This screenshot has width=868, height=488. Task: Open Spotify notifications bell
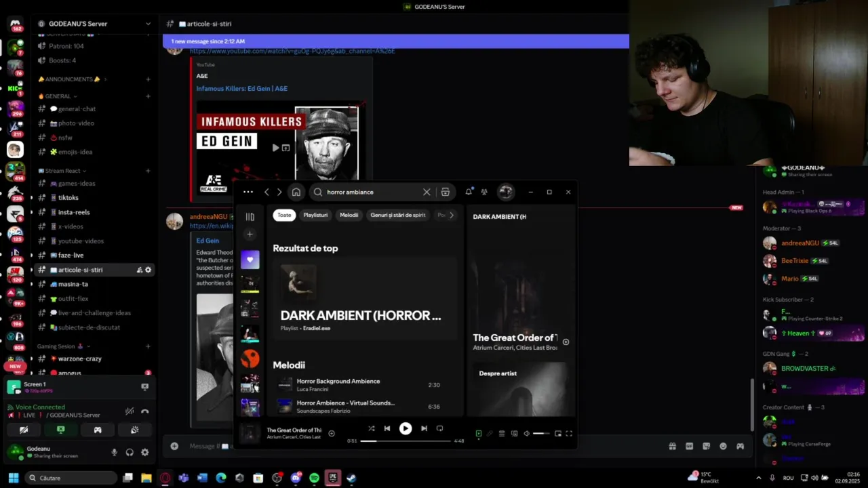469,192
